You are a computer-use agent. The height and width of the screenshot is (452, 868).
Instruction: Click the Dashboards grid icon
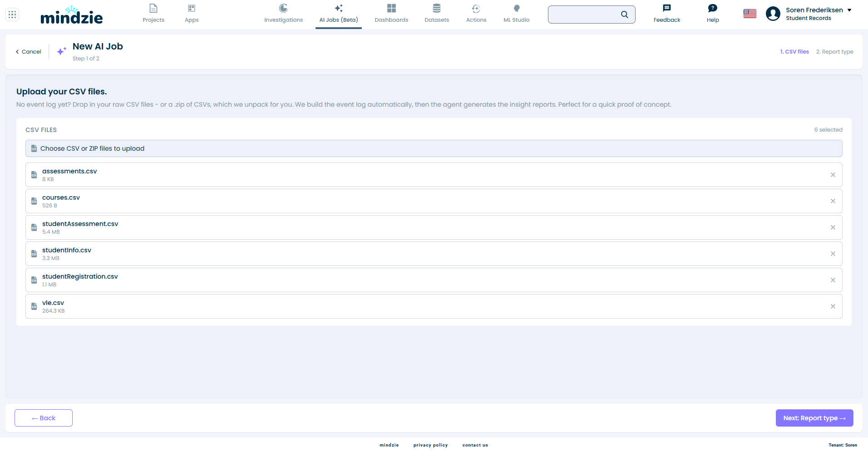391,8
